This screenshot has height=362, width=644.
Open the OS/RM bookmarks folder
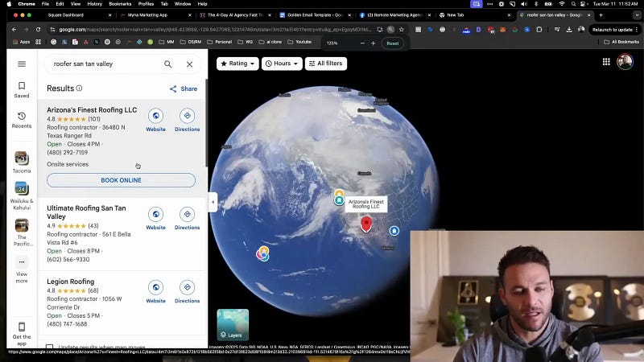click(191, 42)
